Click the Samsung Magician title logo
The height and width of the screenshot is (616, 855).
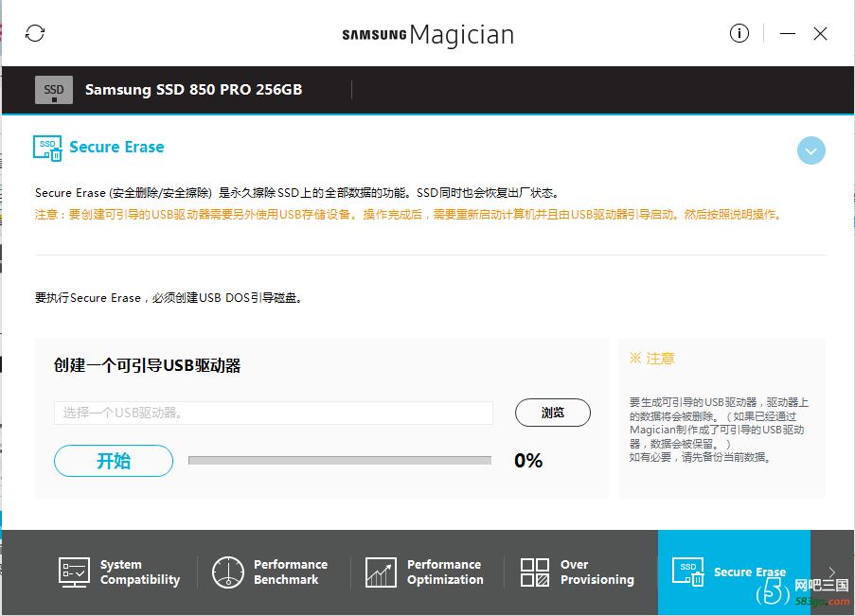coord(428,34)
